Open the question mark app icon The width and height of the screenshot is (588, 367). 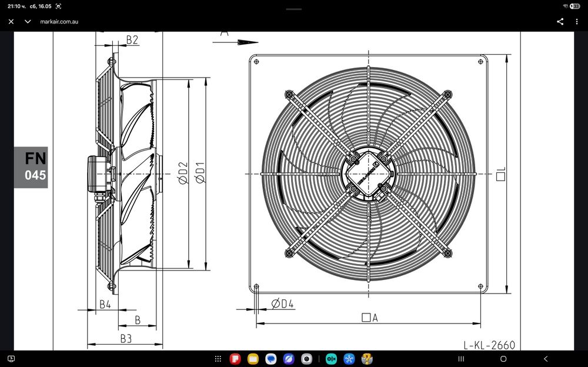pyautogui.click(x=367, y=359)
